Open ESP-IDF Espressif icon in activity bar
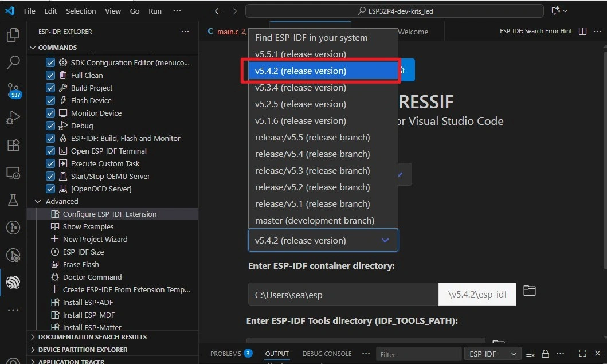Viewport: 607px width, 364px height. (13, 282)
